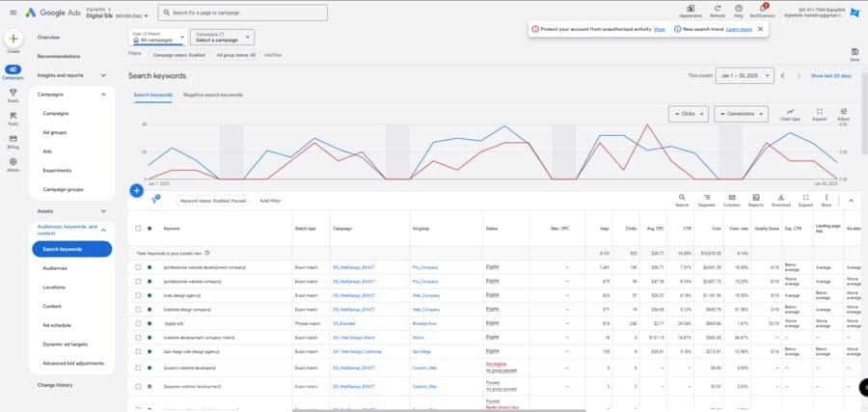Viewport: 868px width, 412px height.
Task: Open the date range dropdown
Action: coord(745,76)
